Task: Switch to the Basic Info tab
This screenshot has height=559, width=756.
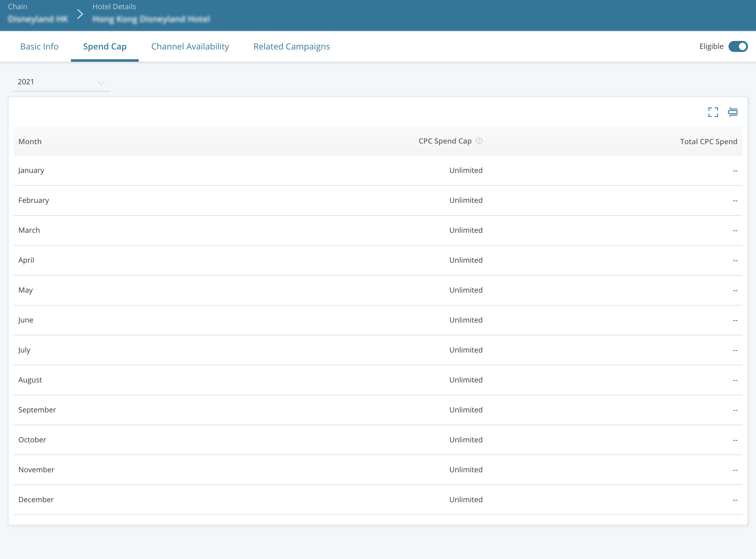Action: 39,46
